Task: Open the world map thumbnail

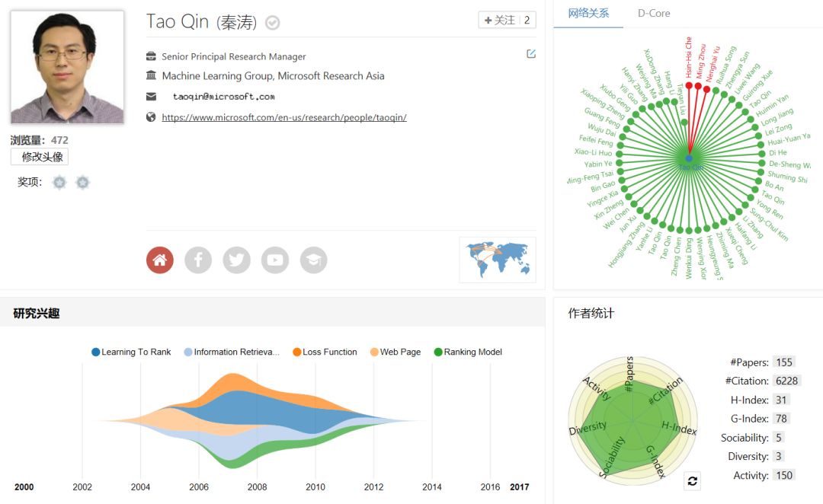Action: 498,260
